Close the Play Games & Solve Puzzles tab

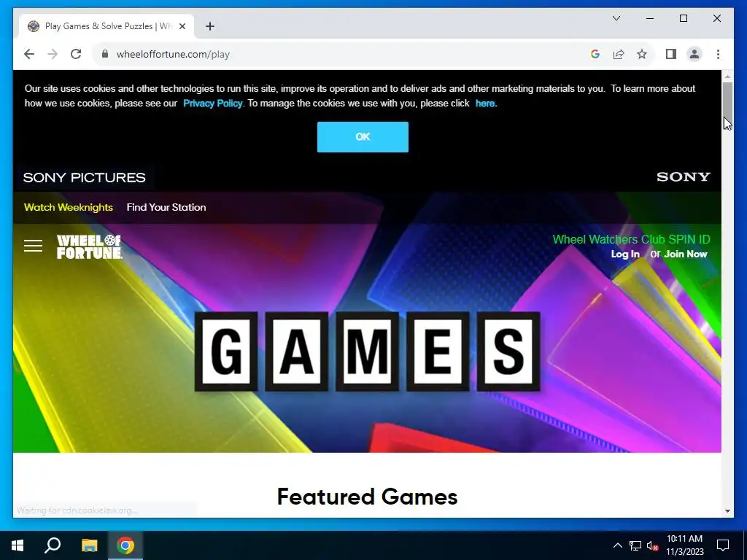tap(182, 26)
